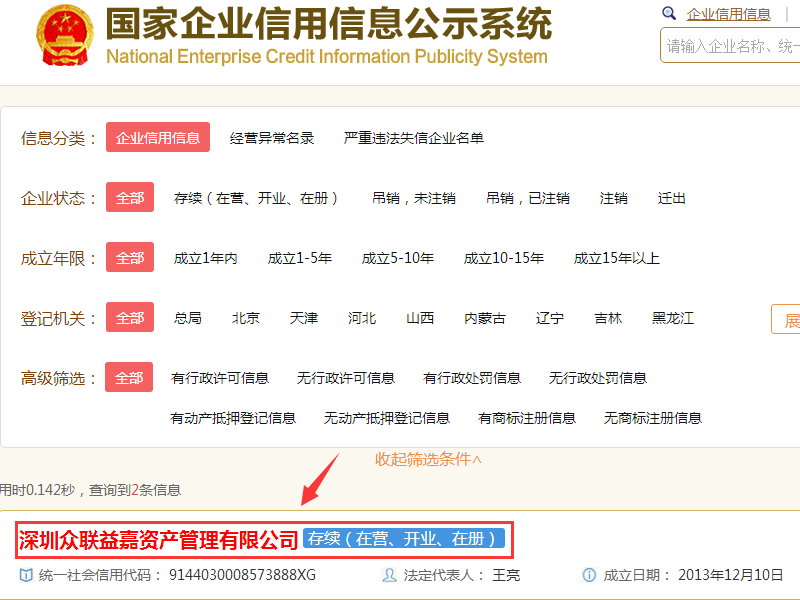Screen dimensions: 800x600
Task: Filter by 无行政许可信息
Action: point(346,378)
